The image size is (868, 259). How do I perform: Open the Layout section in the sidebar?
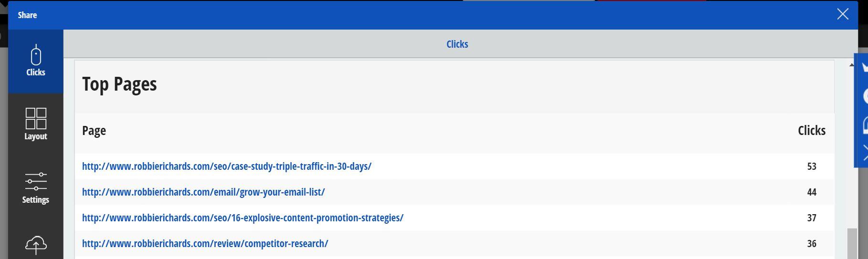click(35, 124)
